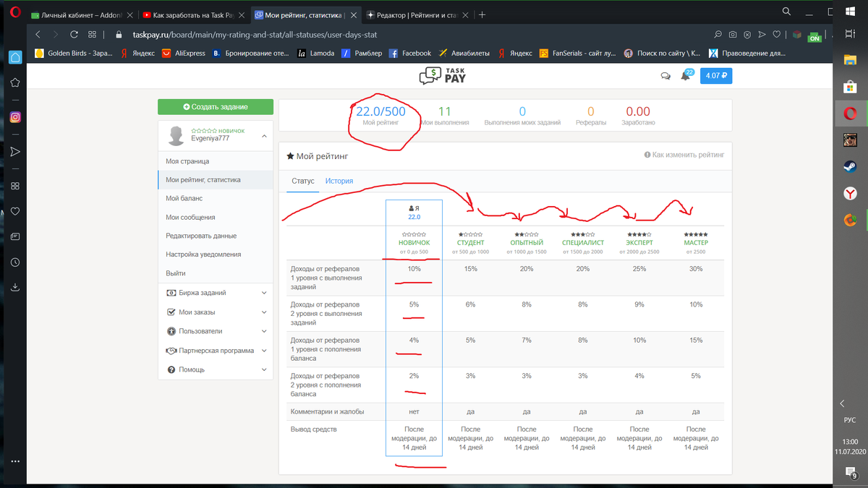868x488 pixels.
Task: Expand the Пользователи section
Action: click(216, 331)
